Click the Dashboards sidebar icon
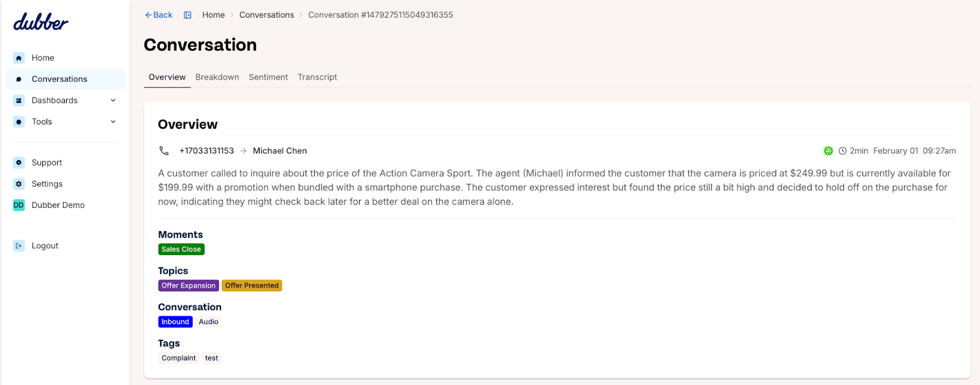The height and width of the screenshot is (385, 980). coord(19,101)
